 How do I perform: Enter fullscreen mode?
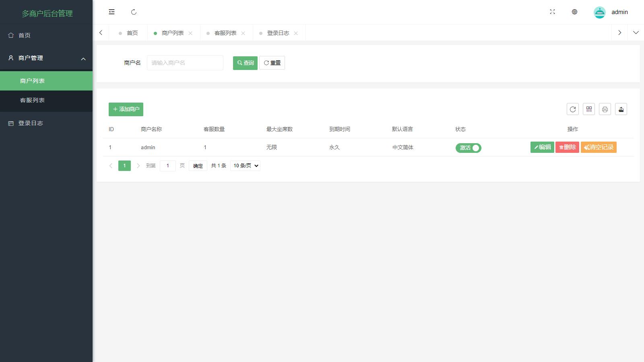552,12
